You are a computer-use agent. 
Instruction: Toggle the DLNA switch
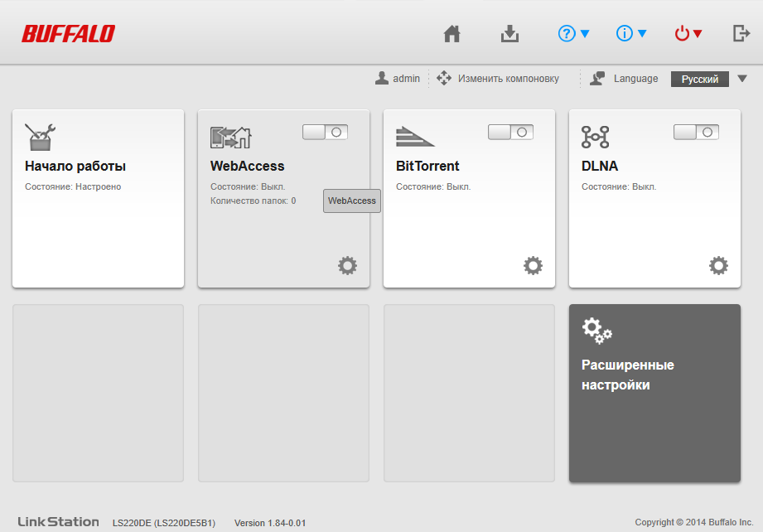(697, 132)
